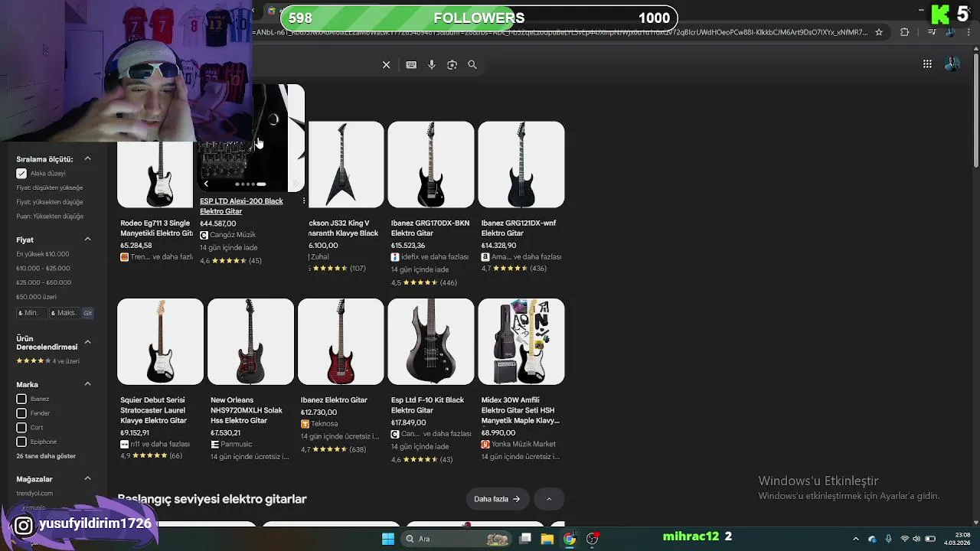Open Esp Ltd F-10 Kit Black title
The width and height of the screenshot is (980, 551).
(427, 405)
